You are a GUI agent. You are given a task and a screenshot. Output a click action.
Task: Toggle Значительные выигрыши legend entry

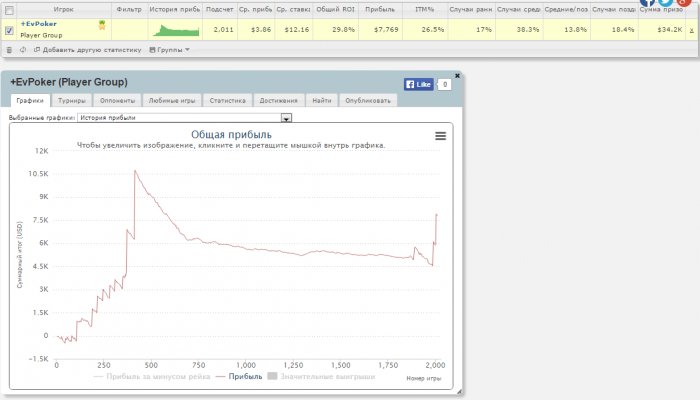[321, 377]
